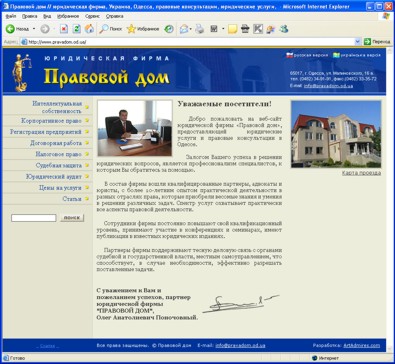
Task: Expand the address bar URL dropdown
Action: (357, 42)
